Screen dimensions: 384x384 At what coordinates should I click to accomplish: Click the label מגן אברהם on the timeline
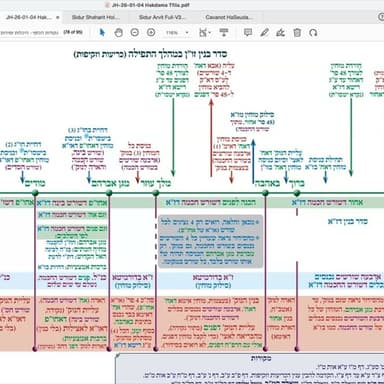click(x=110, y=183)
